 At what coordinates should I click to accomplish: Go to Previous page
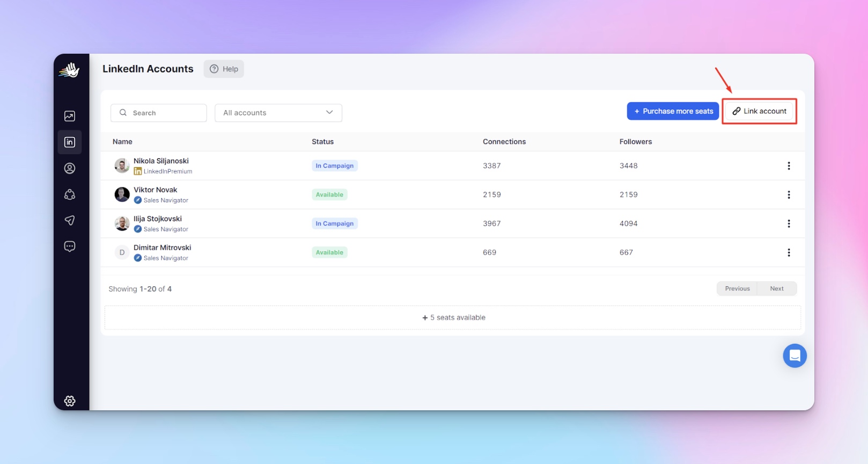point(737,288)
